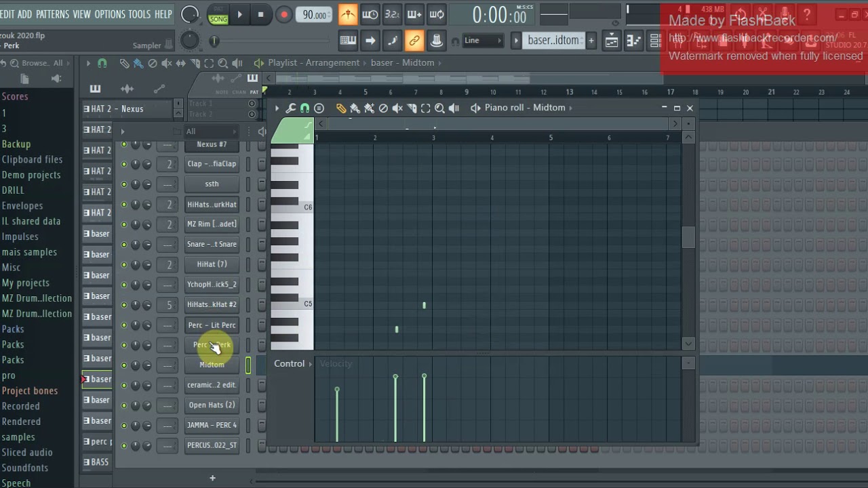The width and height of the screenshot is (868, 488).
Task: Toggle the loop recording icon
Action: [437, 14]
